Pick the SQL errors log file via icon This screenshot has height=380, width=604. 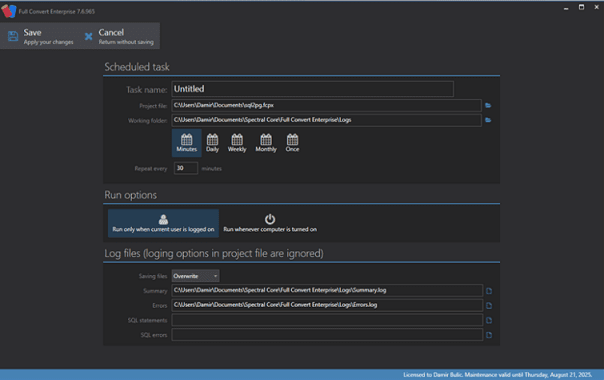pyautogui.click(x=489, y=335)
